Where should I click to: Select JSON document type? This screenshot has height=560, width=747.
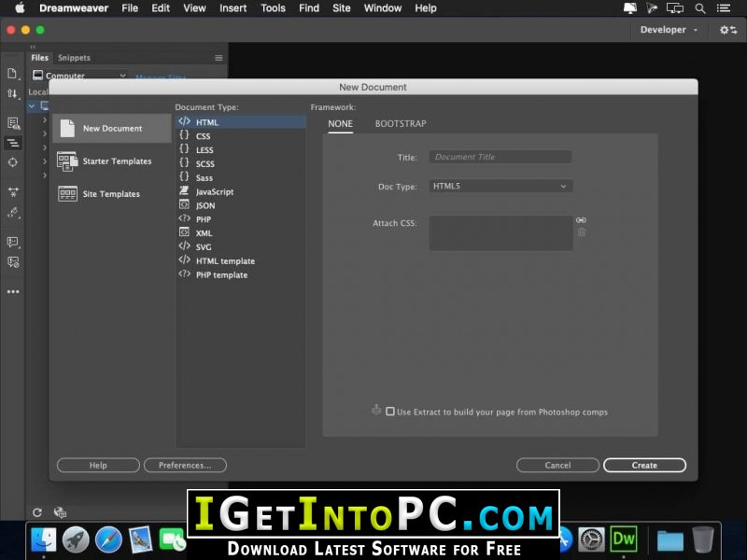[241, 205]
